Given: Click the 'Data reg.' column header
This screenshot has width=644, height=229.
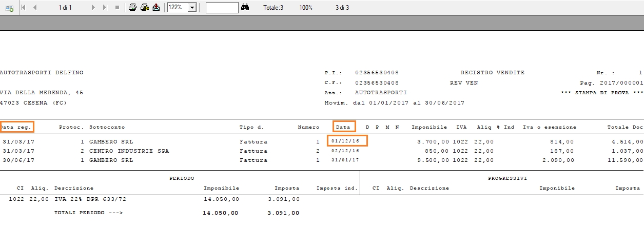Looking at the screenshot, I should click(17, 127).
